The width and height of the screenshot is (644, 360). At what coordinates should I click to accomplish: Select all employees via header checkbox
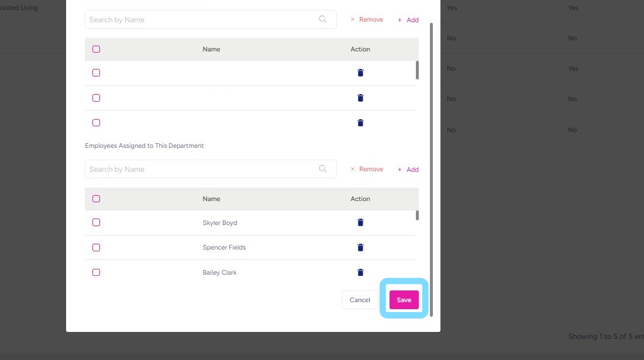coord(96,199)
